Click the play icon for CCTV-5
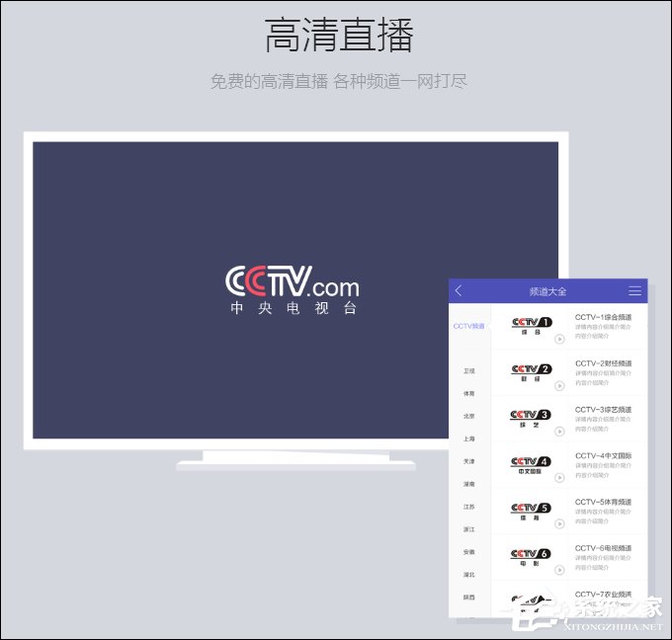672x640 pixels. [559, 523]
